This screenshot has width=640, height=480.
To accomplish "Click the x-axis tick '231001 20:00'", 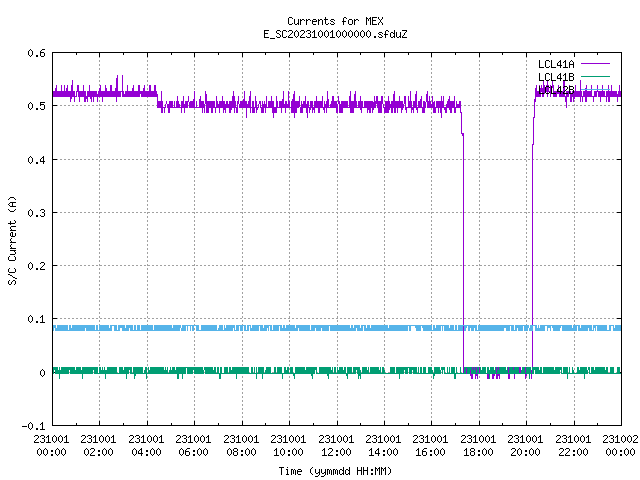I will pos(525,446).
